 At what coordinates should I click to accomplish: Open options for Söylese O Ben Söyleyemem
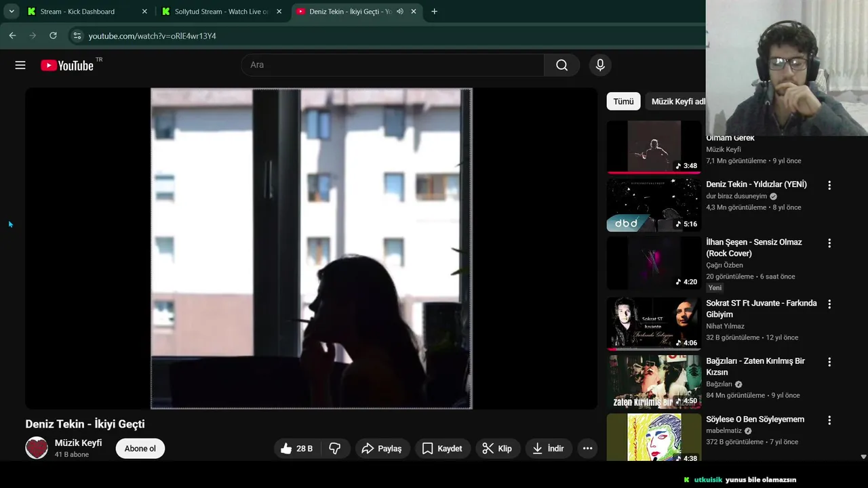829,420
